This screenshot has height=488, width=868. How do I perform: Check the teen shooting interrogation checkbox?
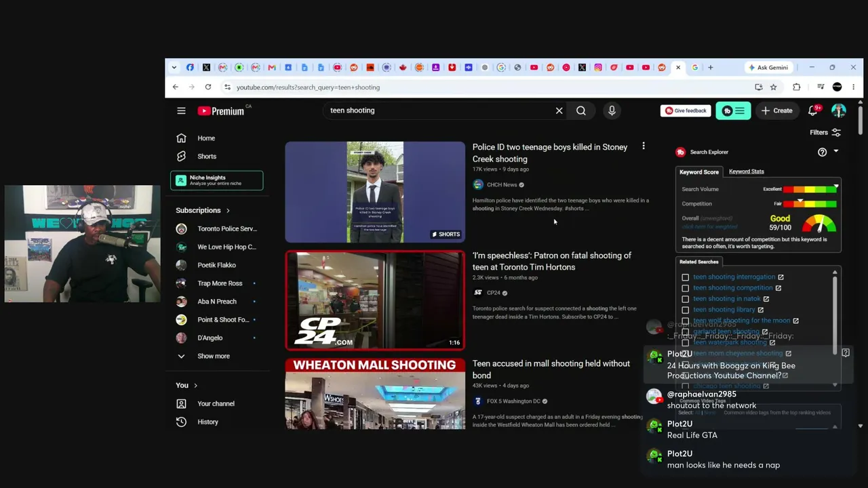685,277
